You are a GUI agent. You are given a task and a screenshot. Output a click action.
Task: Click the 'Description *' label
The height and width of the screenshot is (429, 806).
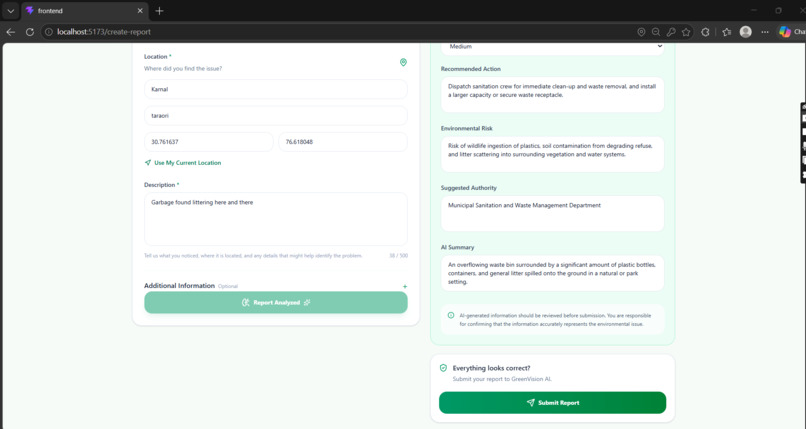161,185
